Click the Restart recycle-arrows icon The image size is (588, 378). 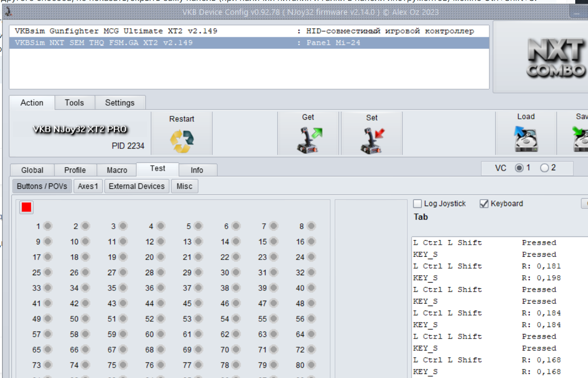(182, 141)
